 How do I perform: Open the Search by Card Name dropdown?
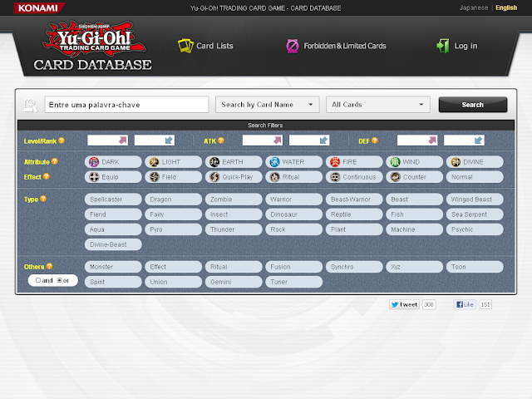click(x=268, y=105)
